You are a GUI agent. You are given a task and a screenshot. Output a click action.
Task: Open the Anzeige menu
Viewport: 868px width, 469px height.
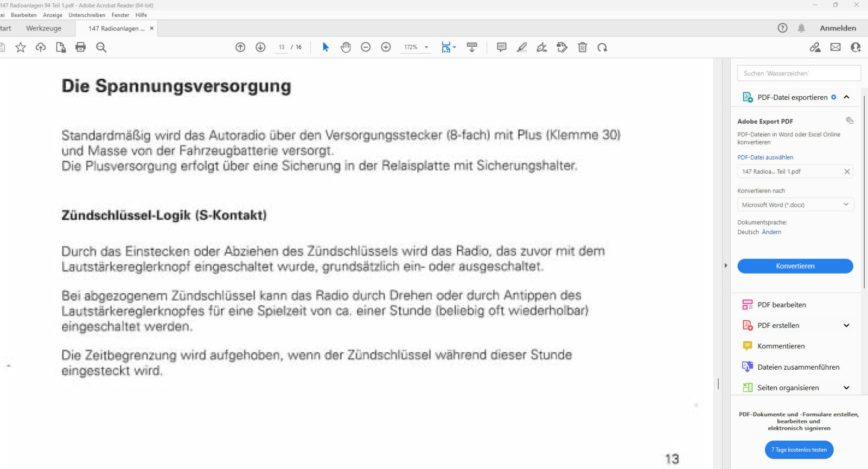point(53,15)
